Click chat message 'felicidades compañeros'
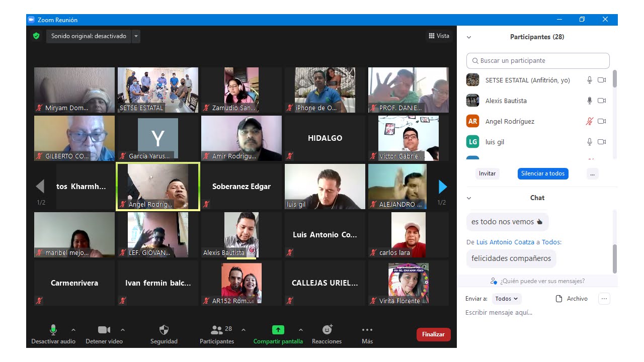 511,258
